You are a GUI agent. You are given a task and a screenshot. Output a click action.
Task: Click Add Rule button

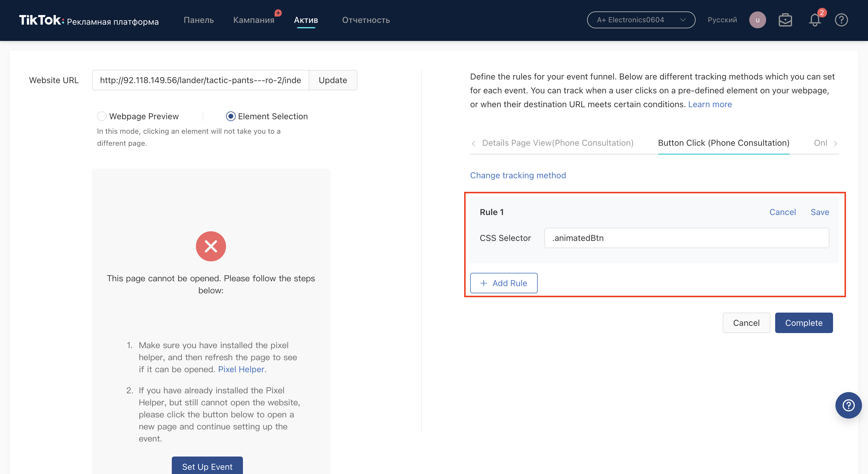(x=503, y=283)
